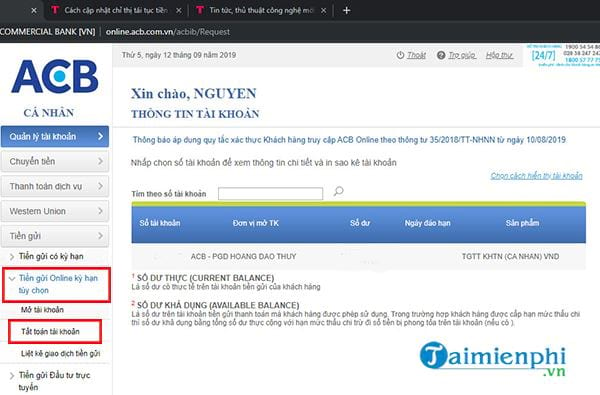Click the search magnifier icon beside account field
The width and height of the screenshot is (600, 395).
pos(338,191)
